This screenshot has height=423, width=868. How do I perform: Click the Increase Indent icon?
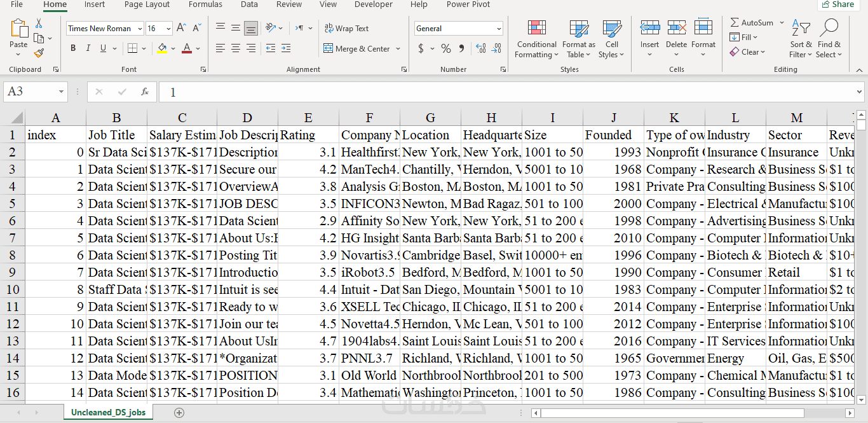point(286,48)
